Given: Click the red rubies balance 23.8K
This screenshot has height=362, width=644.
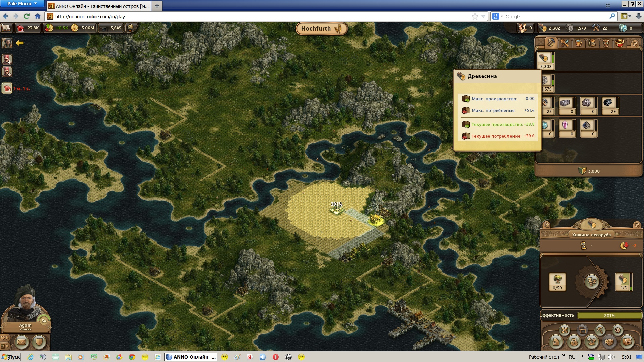Looking at the screenshot, I should (x=28, y=28).
